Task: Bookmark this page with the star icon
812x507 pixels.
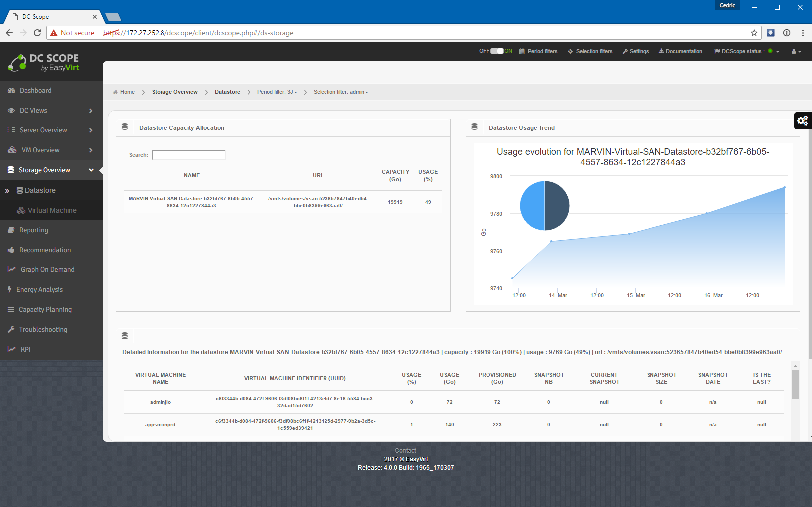Action: pos(754,33)
